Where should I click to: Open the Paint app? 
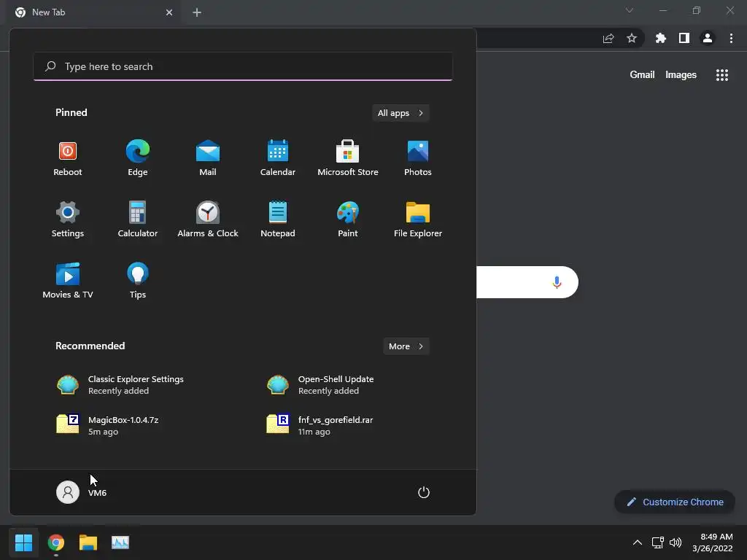coord(348,219)
